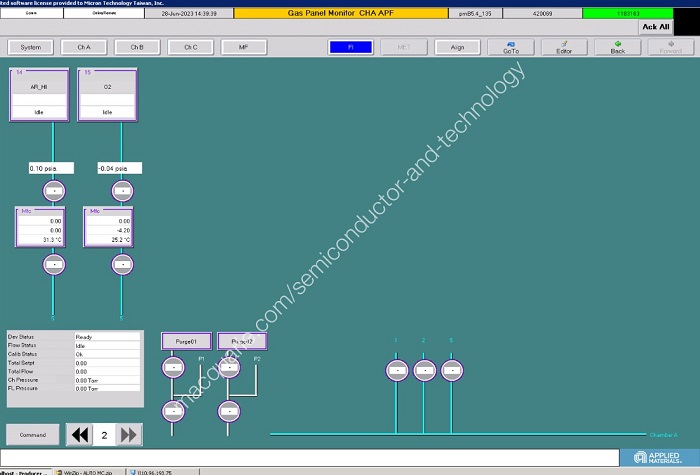Click the valve on chamber line 3
700x475 pixels.
coord(452,371)
